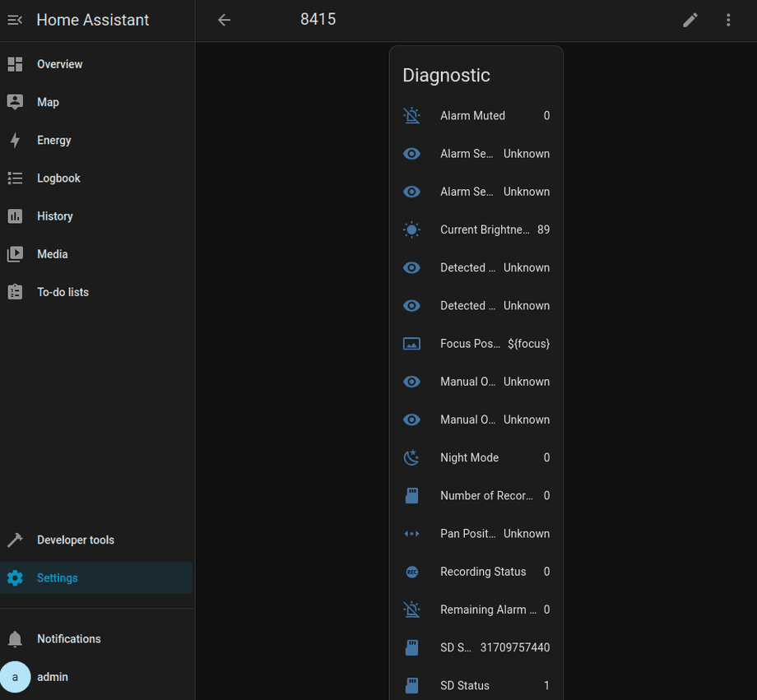Viewport: 757px width, 700px height.
Task: Collapse the sidebar with the hamburger icon
Action: [15, 20]
